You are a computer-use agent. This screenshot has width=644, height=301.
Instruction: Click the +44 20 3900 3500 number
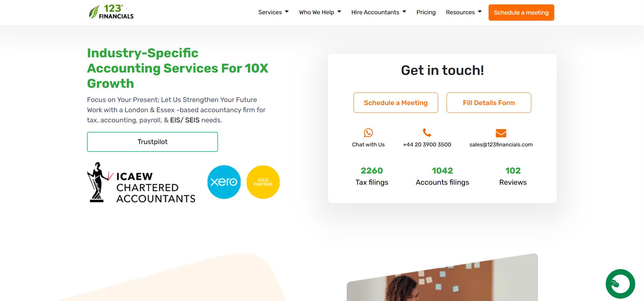427,144
